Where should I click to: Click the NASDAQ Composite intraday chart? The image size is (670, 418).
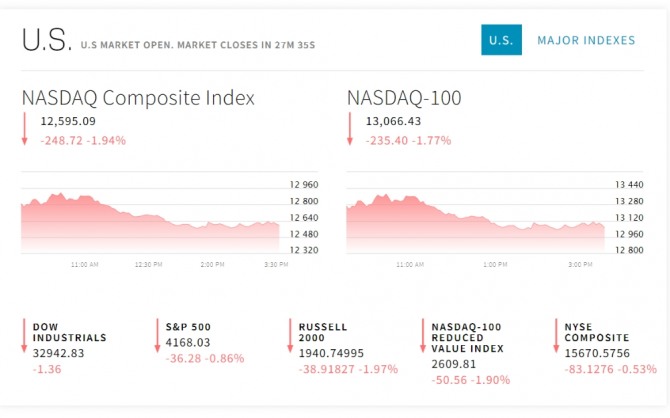150,220
